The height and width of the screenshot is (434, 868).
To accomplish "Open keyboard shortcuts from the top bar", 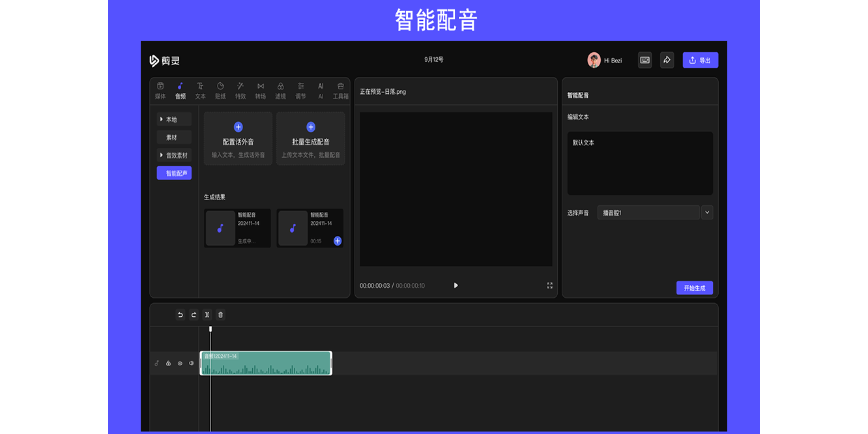I will click(644, 60).
